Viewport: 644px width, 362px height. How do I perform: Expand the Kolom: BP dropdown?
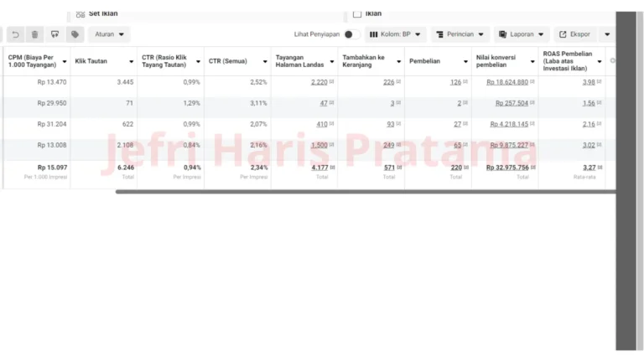coord(396,34)
